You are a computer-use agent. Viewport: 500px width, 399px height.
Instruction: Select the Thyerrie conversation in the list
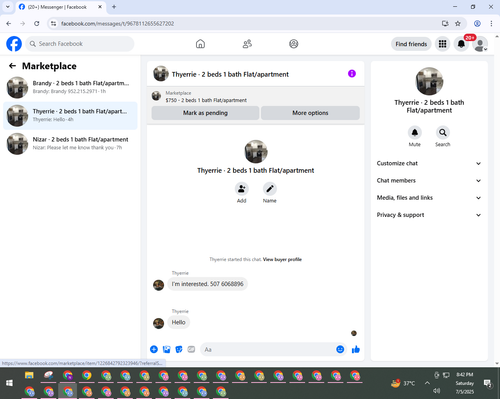70,115
